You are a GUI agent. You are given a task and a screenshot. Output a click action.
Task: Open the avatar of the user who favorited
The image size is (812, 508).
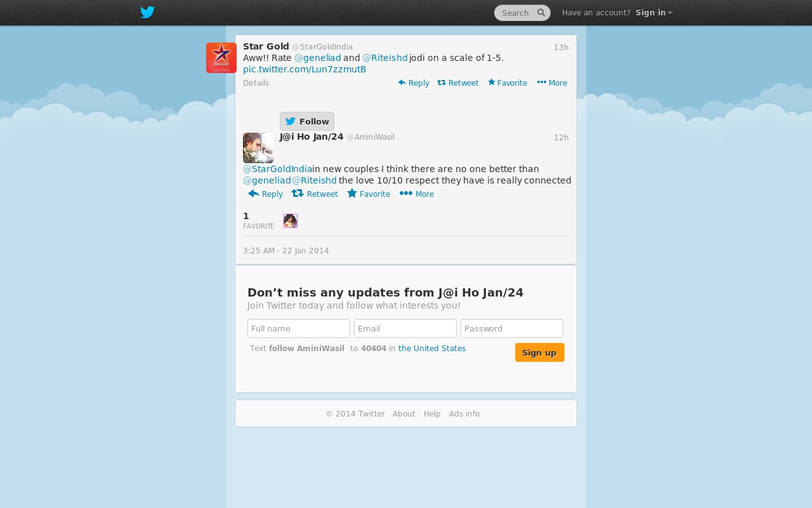[x=291, y=221]
